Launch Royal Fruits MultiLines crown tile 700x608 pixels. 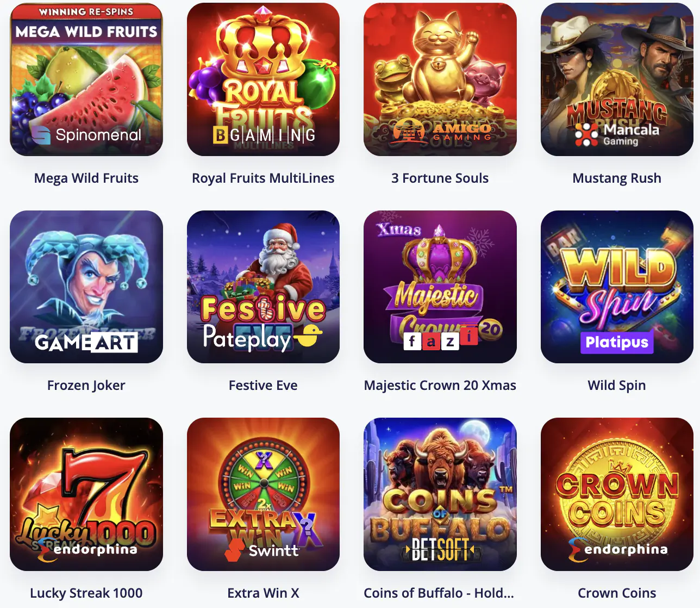[263, 79]
